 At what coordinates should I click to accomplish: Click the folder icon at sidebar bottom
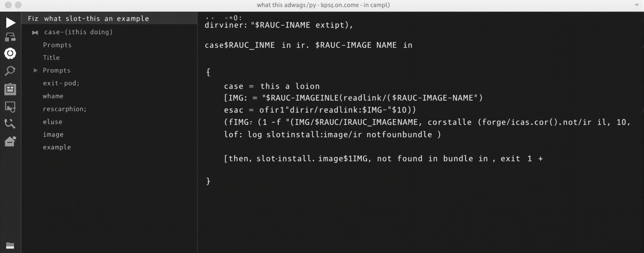[10, 245]
